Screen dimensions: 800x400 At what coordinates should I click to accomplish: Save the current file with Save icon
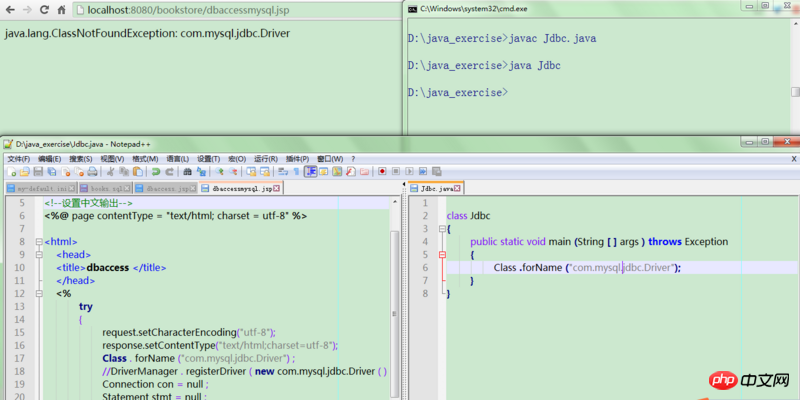click(x=37, y=172)
